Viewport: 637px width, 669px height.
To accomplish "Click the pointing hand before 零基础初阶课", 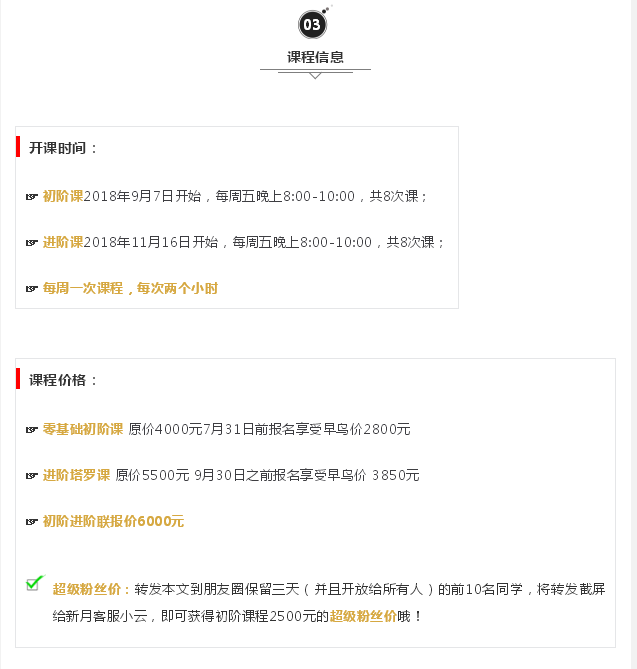I will 32,430.
